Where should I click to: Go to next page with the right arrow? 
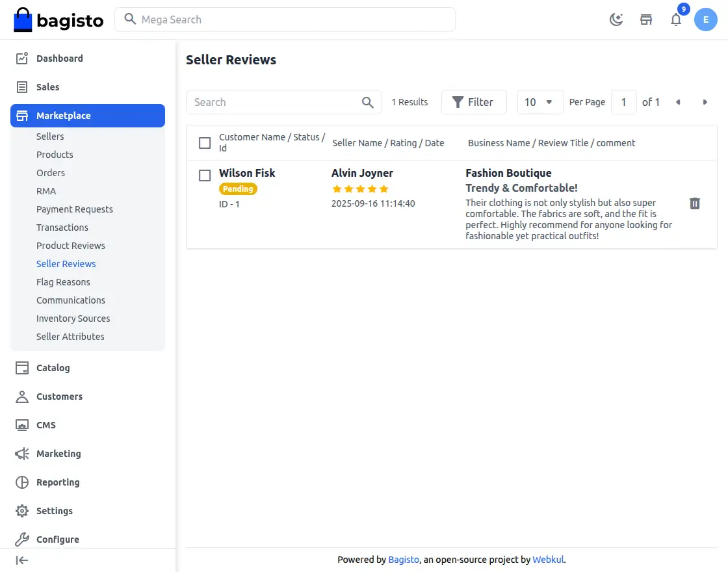click(x=705, y=102)
